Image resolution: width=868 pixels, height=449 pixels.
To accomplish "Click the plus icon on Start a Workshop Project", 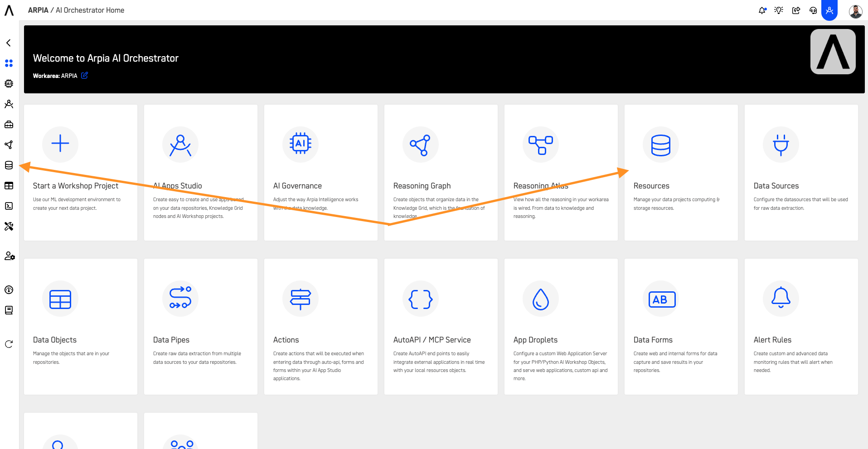I will point(60,145).
